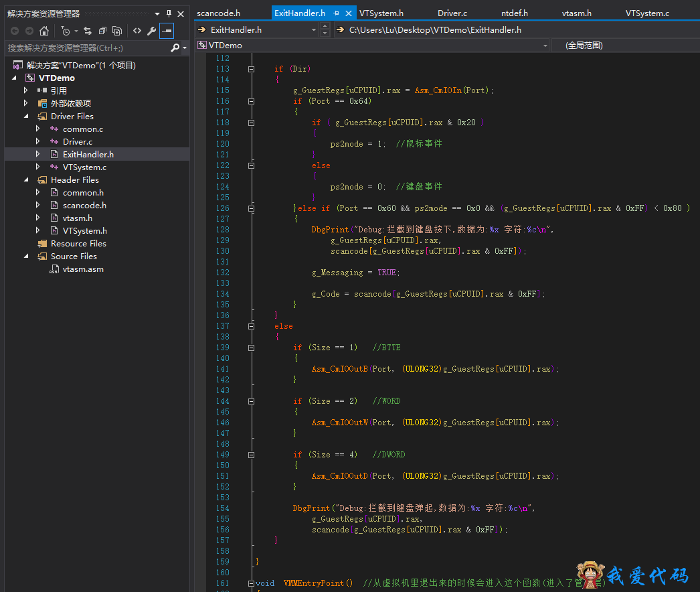Switch to the VTSystem.c editor tab
Viewport: 700px width, 592px height.
647,13
